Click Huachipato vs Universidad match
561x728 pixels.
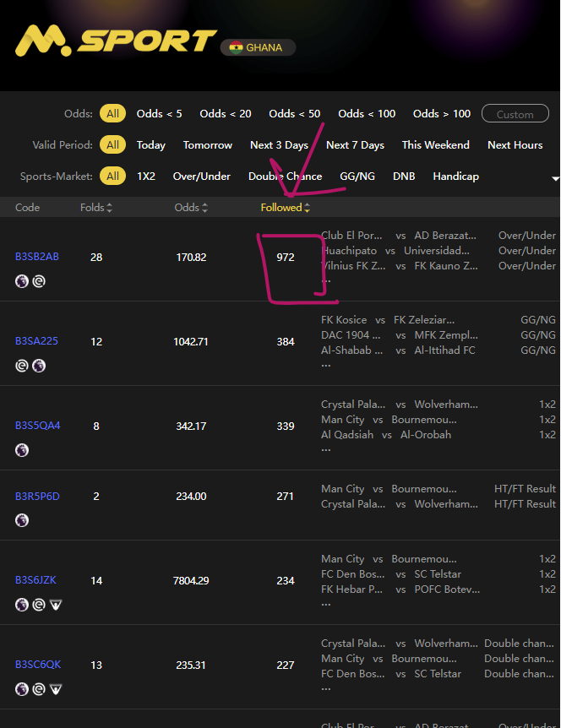point(395,251)
